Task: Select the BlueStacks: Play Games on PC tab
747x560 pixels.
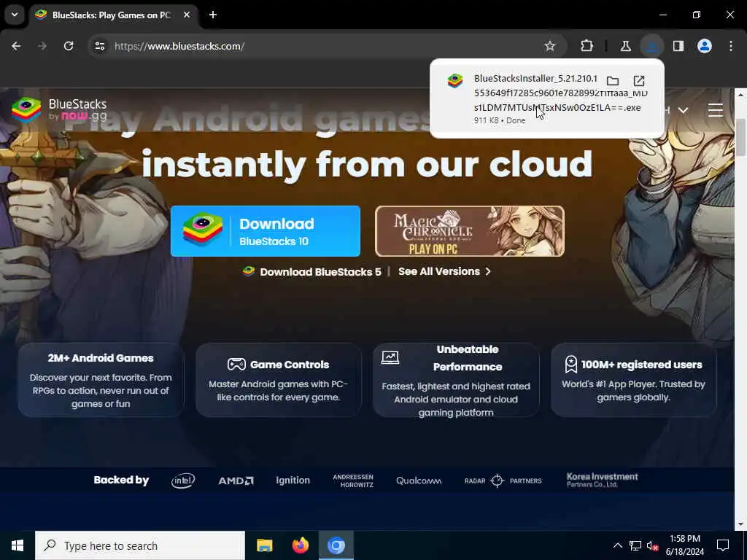Action: pos(112,15)
